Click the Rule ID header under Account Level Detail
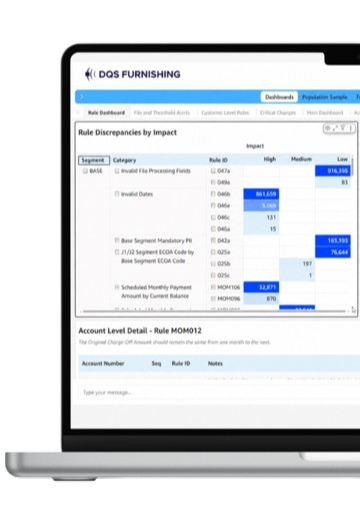Image resolution: width=360 pixels, height=520 pixels. pyautogui.click(x=181, y=363)
